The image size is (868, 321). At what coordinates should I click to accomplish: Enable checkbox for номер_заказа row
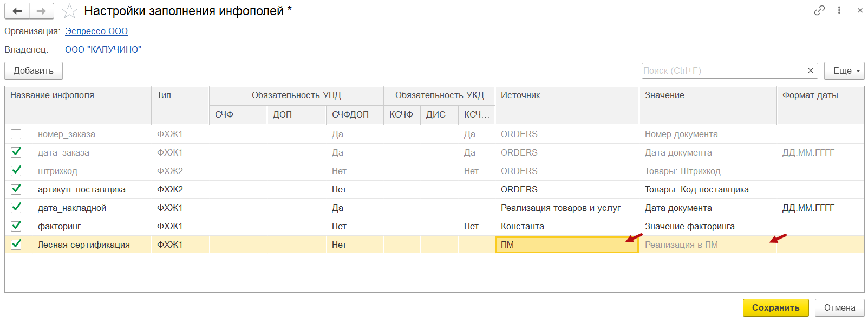(x=16, y=134)
